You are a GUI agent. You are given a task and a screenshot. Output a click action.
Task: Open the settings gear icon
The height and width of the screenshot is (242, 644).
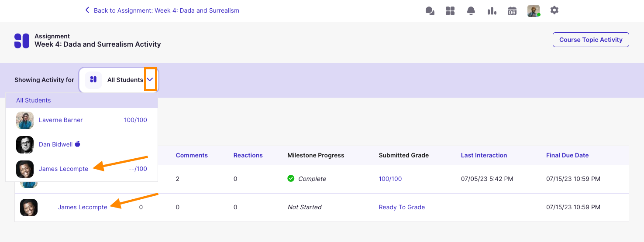(554, 10)
